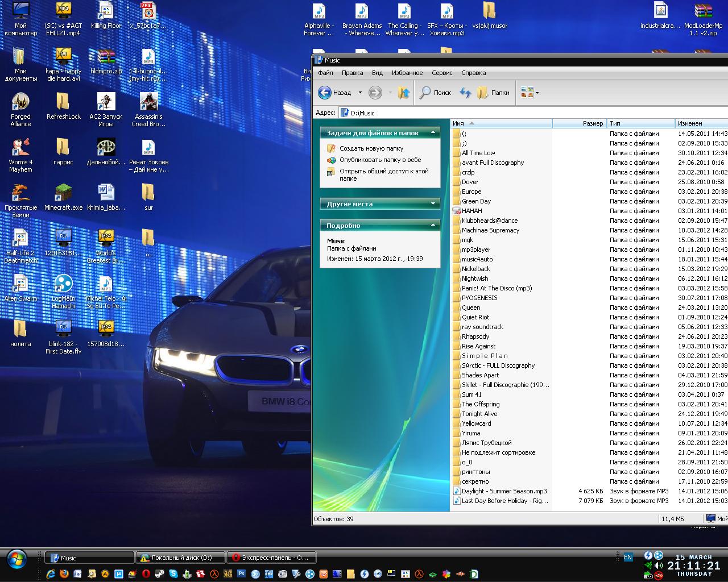Viewport: 728px width, 582px height.
Task: Select the Killing Floor desktop shortcut
Action: (106, 16)
